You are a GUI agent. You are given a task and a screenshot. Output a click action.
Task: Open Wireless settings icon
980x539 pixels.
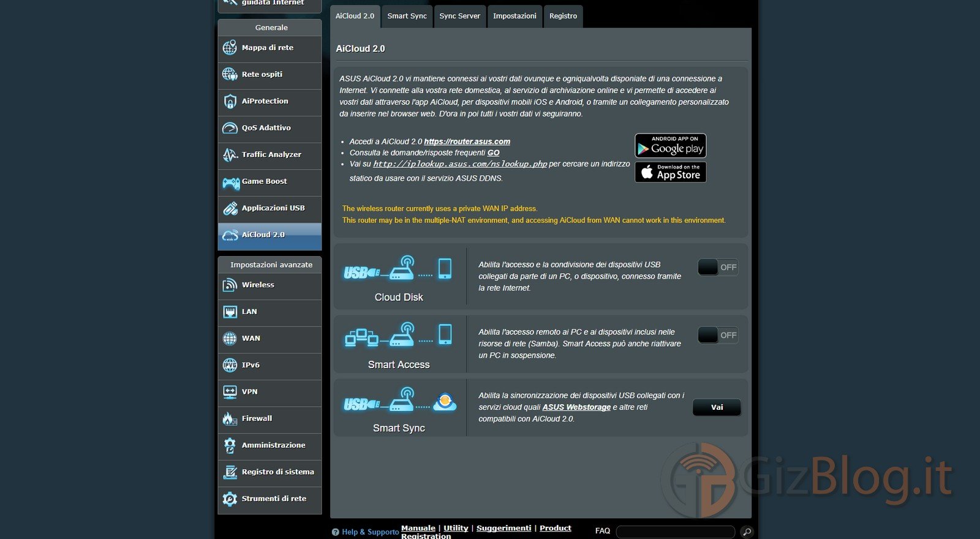[230, 285]
